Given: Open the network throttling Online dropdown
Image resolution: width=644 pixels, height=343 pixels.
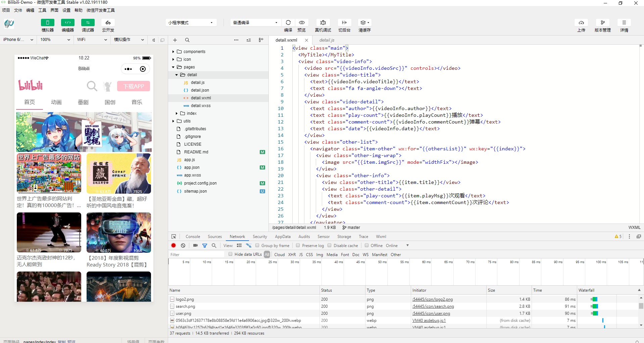Looking at the screenshot, I should click(x=397, y=246).
